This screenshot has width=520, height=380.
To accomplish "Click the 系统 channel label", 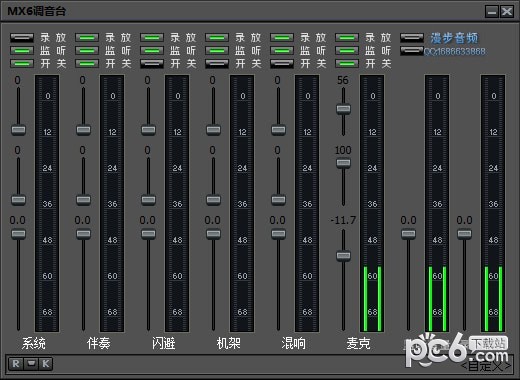I will pos(34,343).
